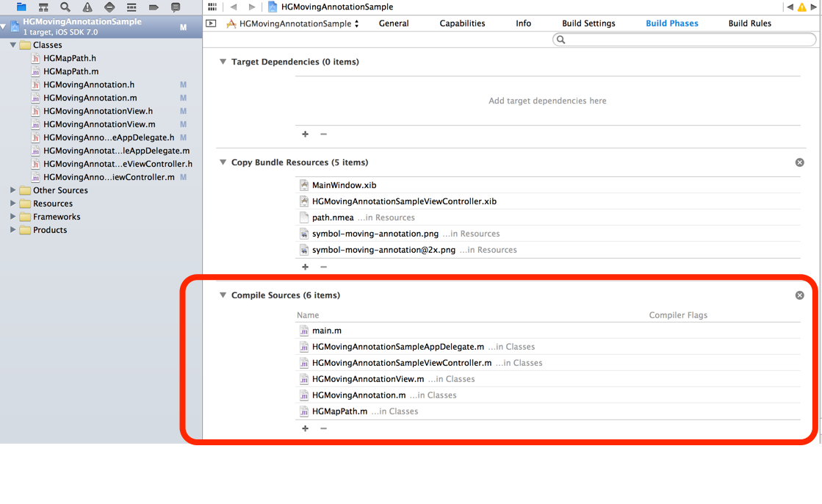Delete the Compile Sources build phase
Image resolution: width=822 pixels, height=504 pixels.
[799, 295]
